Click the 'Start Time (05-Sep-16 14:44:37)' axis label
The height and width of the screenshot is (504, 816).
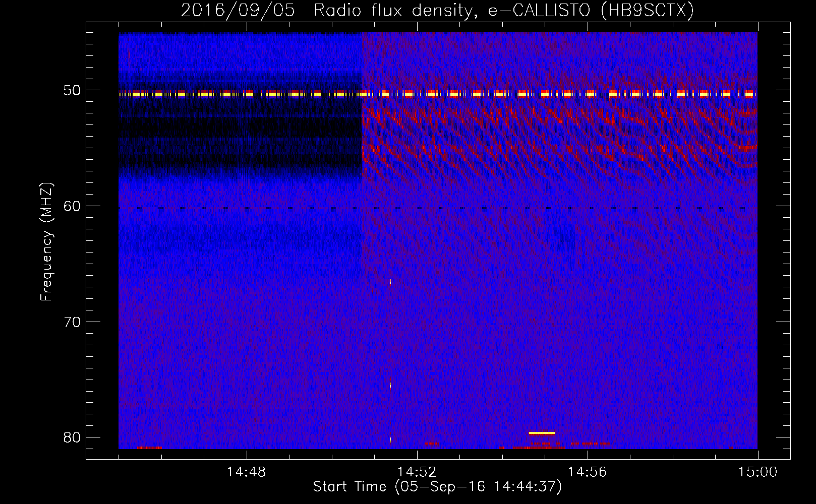(x=437, y=487)
